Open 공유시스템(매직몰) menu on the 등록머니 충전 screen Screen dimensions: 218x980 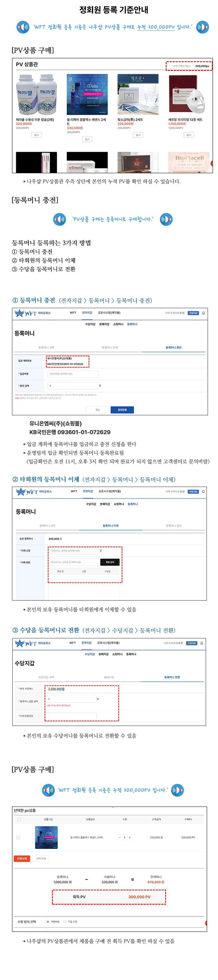tap(109, 313)
